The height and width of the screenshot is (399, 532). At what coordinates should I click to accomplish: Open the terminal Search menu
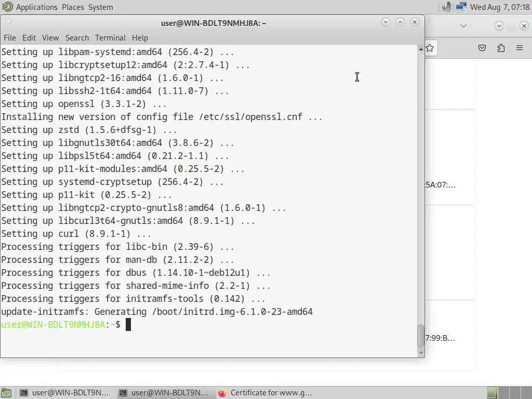point(77,37)
